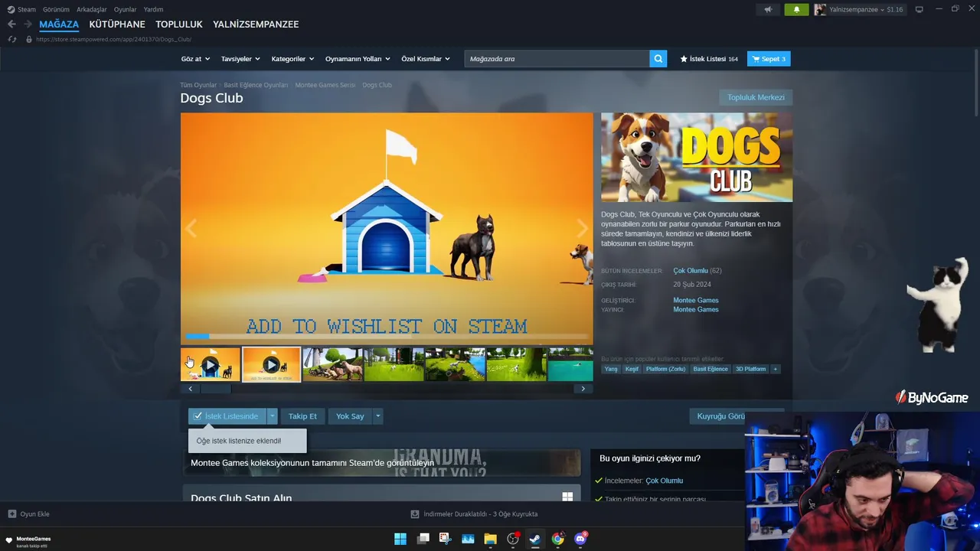The image size is (980, 551).
Task: Reload the store page
Action: 11,39
